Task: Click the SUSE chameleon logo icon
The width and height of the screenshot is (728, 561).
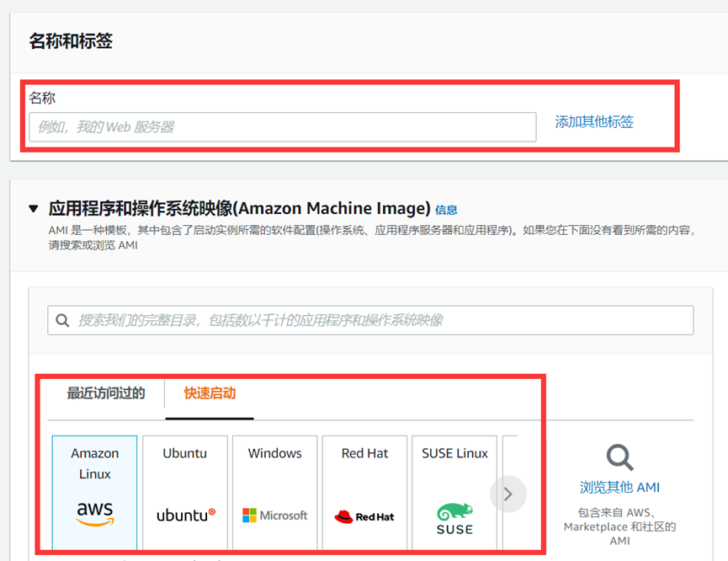Action: (x=454, y=518)
